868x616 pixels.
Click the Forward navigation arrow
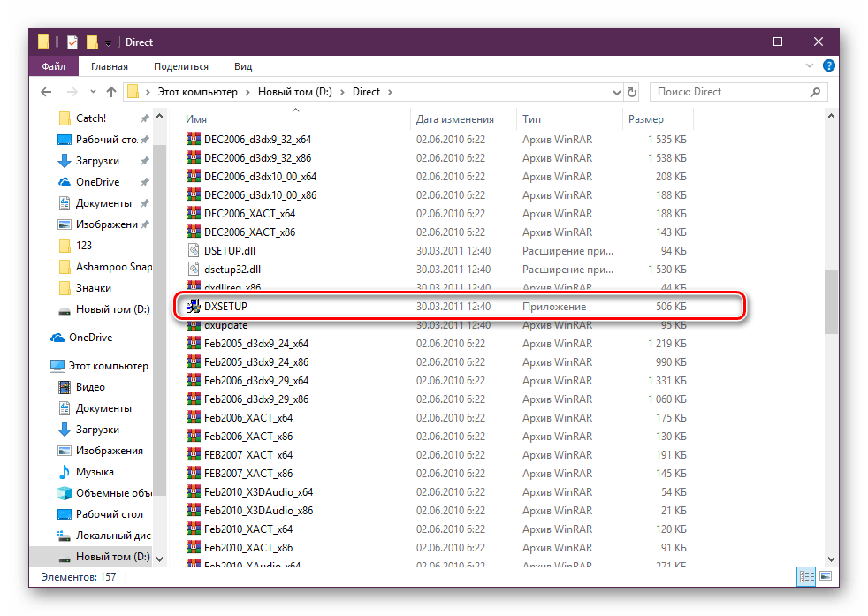72,92
